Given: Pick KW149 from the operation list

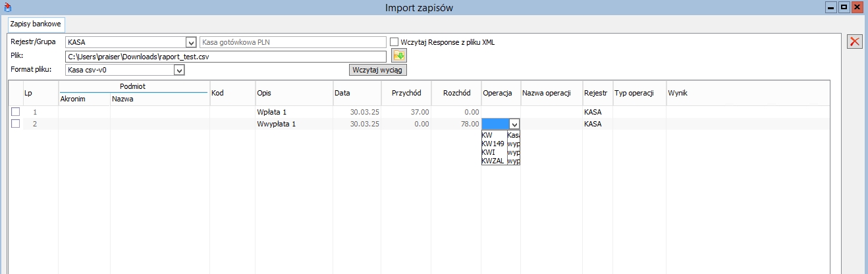Looking at the screenshot, I should 493,144.
